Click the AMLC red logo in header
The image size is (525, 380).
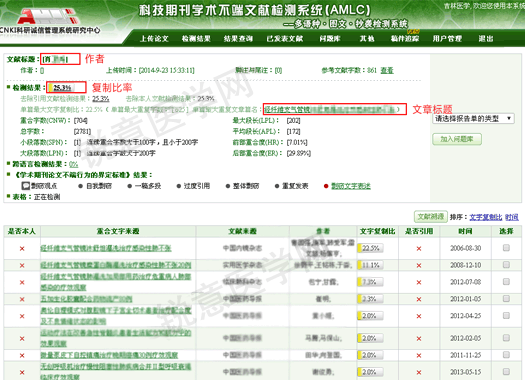[x=48, y=16]
